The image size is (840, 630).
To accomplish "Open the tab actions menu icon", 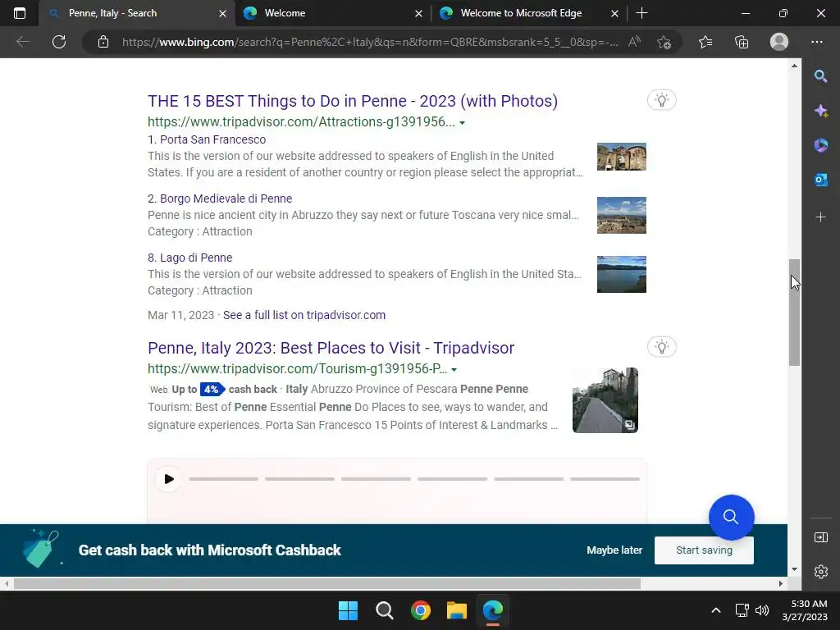I will 20,13.
